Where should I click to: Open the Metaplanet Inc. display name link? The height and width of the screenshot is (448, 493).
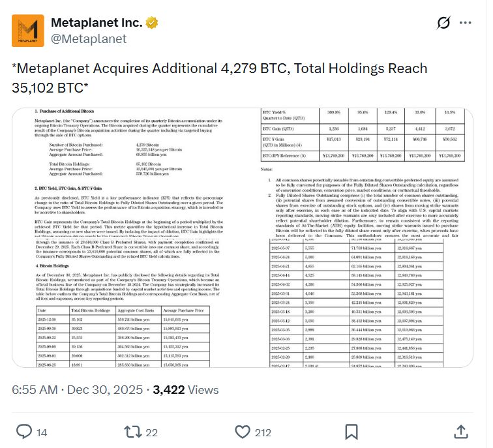[x=96, y=23]
